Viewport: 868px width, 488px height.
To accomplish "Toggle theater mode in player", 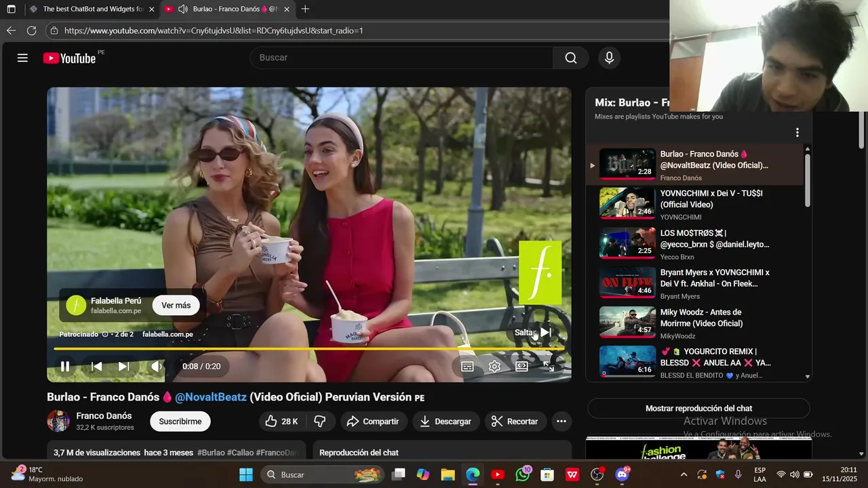I will coord(521,366).
